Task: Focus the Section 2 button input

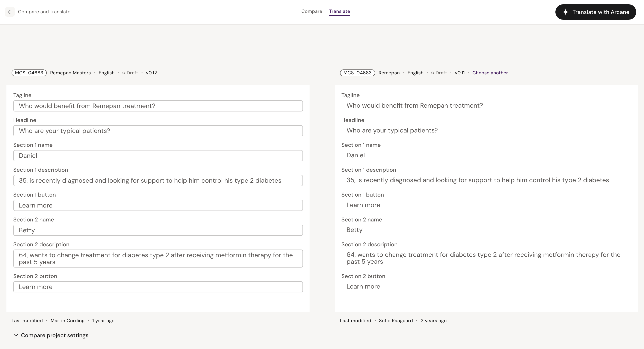Action: [158, 287]
